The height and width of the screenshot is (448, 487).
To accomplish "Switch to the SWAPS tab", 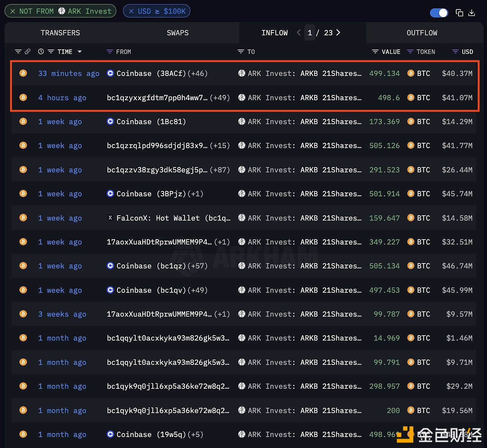I will [178, 33].
